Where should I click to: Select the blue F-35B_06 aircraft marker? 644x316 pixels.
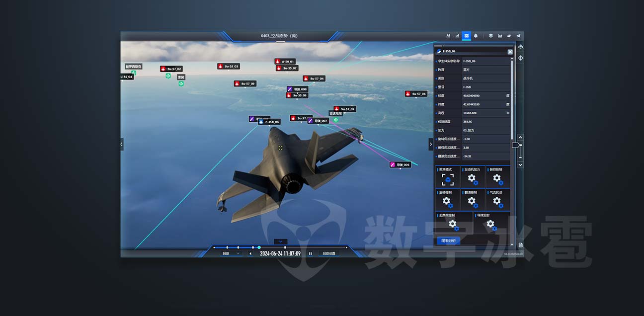(269, 122)
